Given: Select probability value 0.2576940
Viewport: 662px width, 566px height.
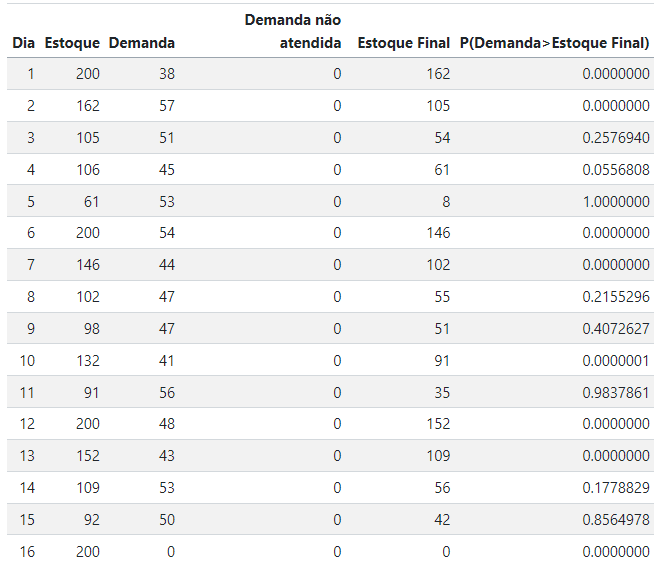Looking at the screenshot, I should 616,138.
